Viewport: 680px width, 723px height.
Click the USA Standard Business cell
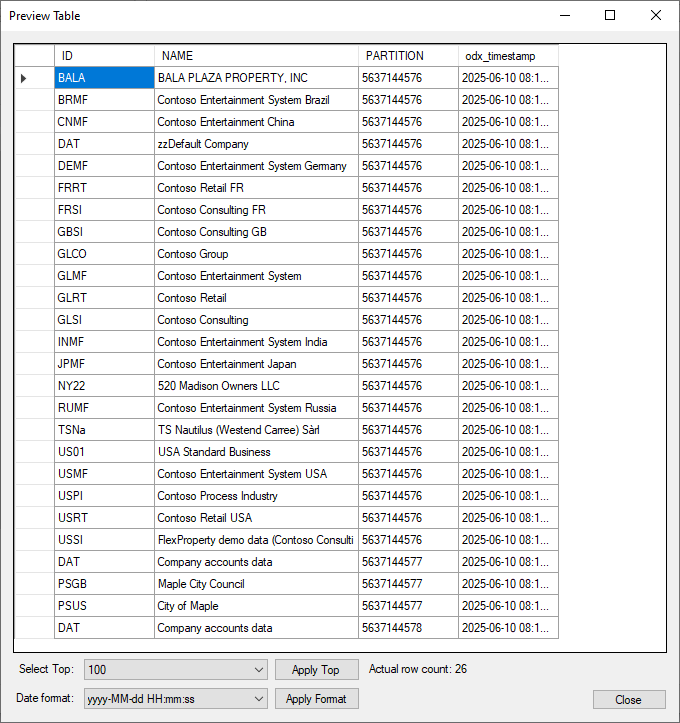click(x=256, y=452)
